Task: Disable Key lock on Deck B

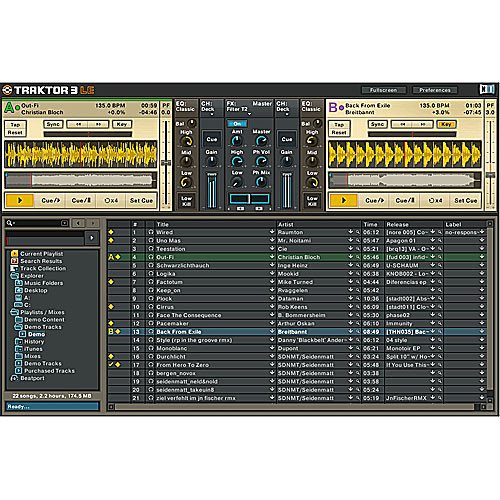Action: pos(446,124)
